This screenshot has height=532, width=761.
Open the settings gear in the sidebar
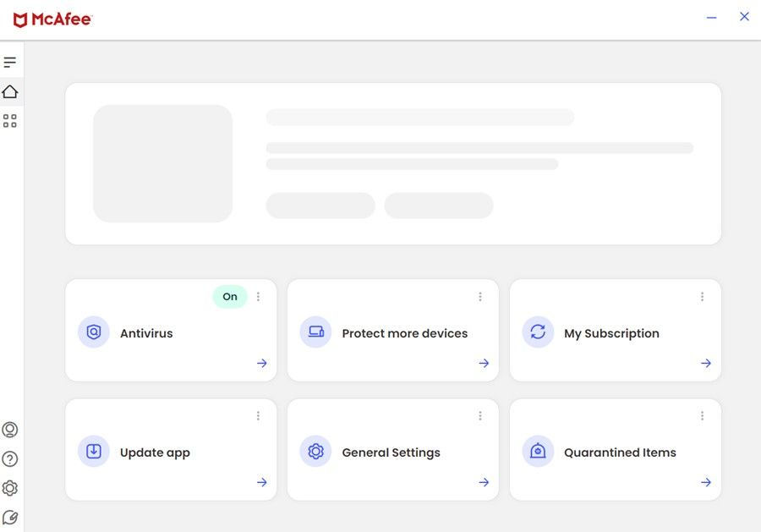tap(10, 488)
